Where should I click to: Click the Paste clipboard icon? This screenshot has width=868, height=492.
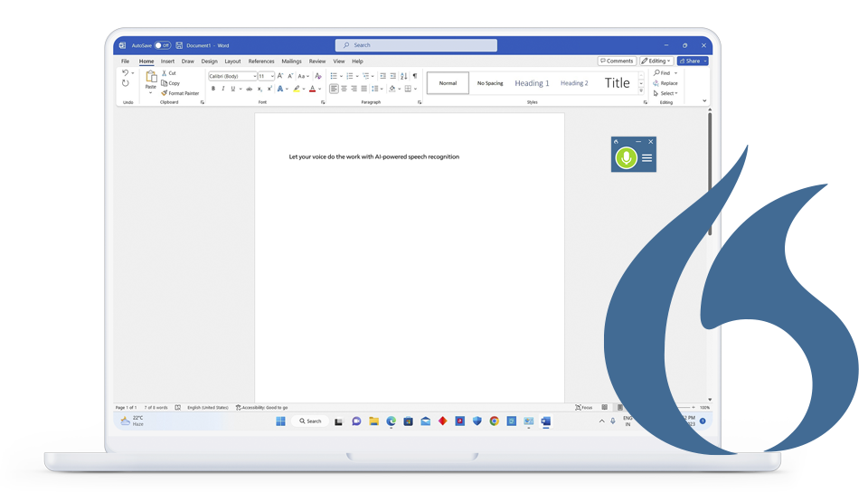[x=151, y=76]
